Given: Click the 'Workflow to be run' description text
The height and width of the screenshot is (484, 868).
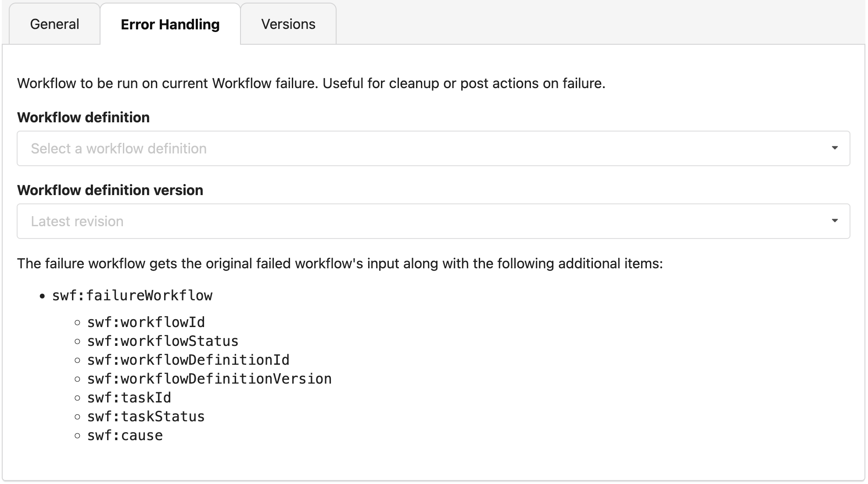Looking at the screenshot, I should (311, 83).
